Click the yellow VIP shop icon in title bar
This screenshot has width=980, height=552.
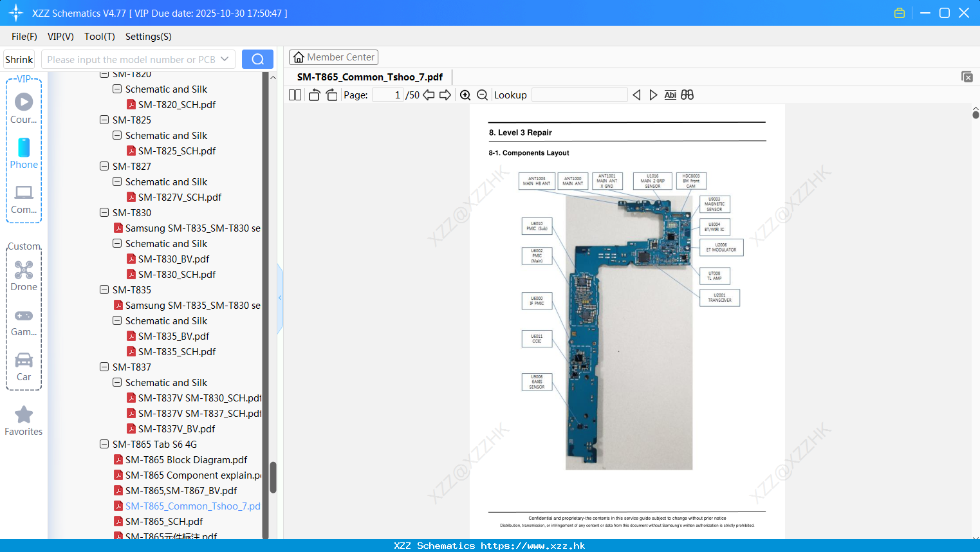click(900, 13)
